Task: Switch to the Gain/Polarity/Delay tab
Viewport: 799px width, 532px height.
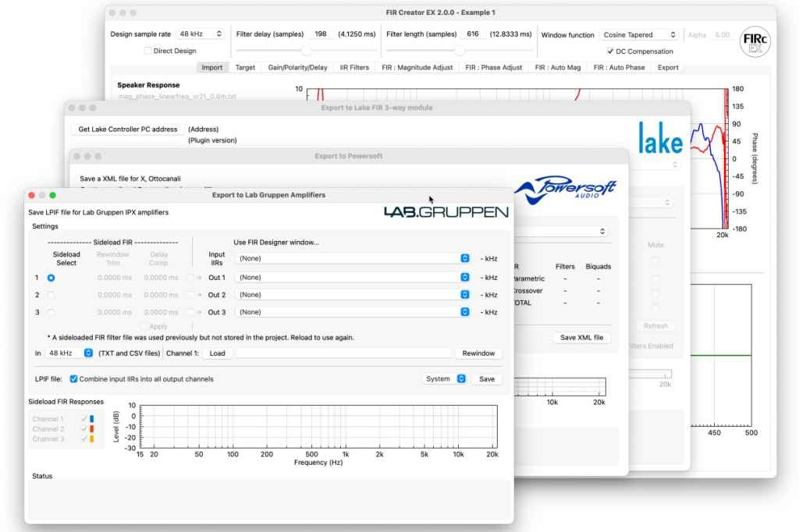Action: point(297,67)
